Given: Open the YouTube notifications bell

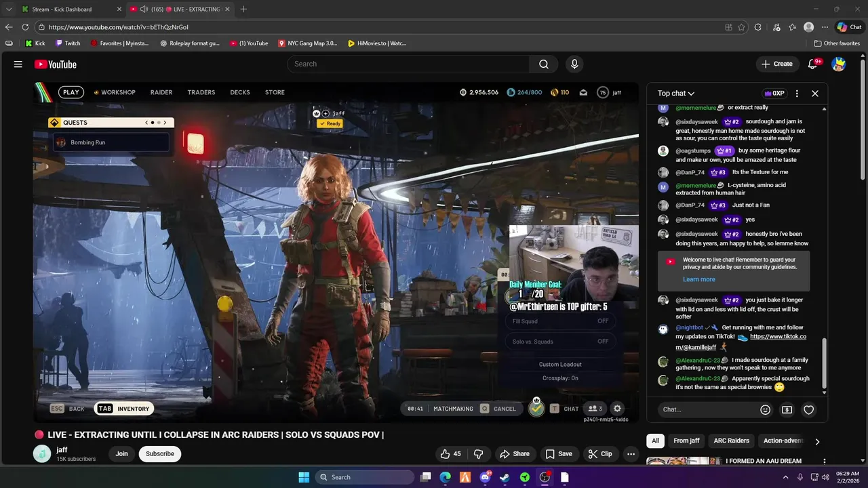Looking at the screenshot, I should [813, 64].
